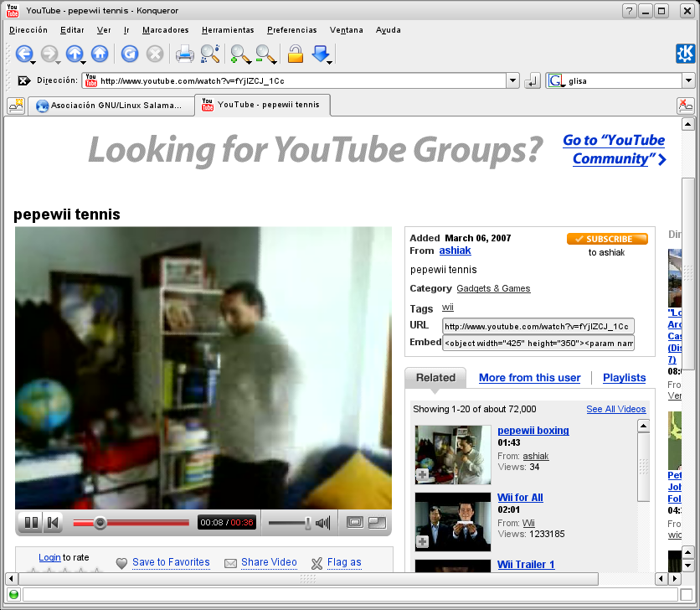
Task: Pause the video playback
Action: pyautogui.click(x=31, y=523)
